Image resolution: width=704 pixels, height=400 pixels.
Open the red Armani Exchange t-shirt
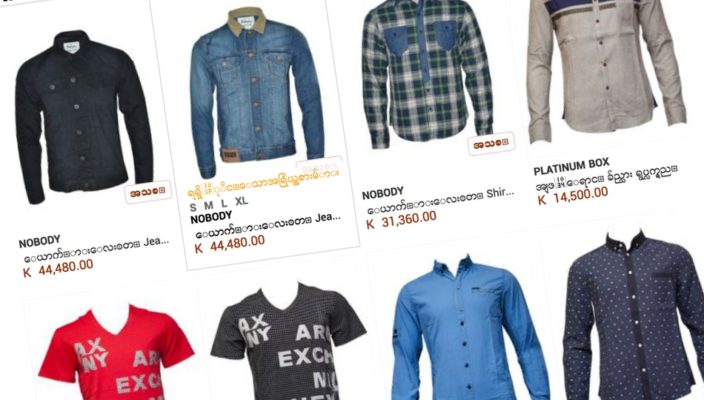tap(118, 352)
